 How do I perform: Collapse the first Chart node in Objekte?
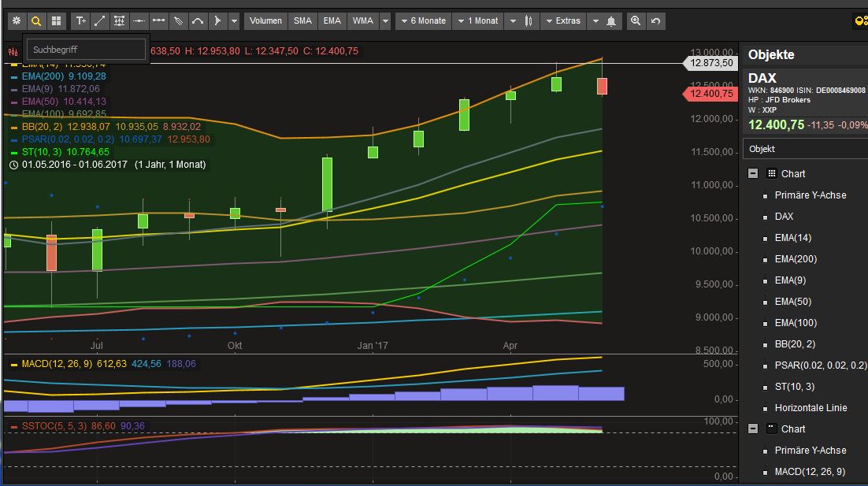753,173
